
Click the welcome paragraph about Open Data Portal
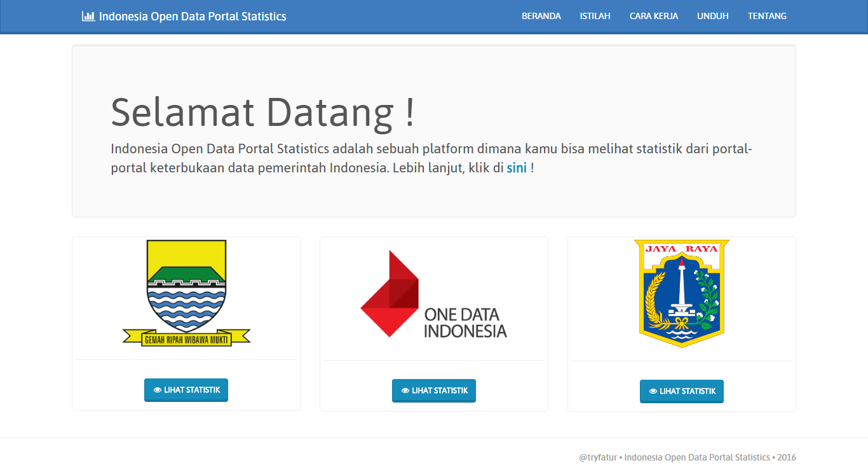(x=431, y=159)
